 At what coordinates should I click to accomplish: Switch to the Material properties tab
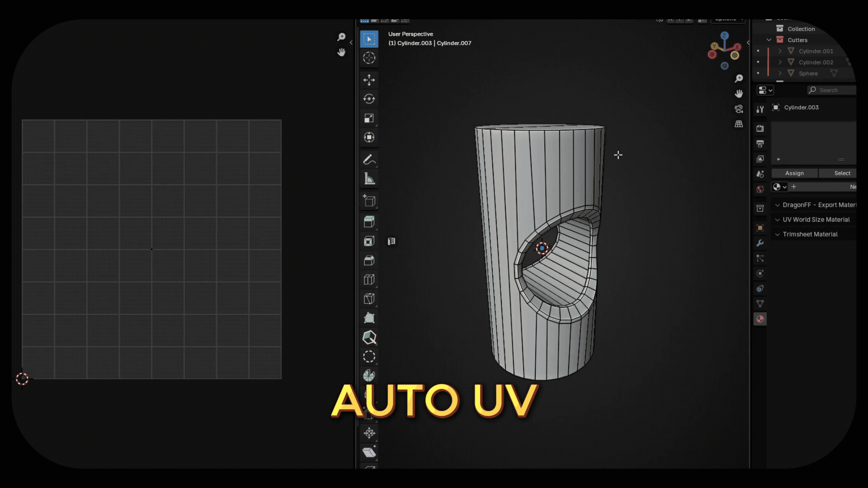coord(760,319)
